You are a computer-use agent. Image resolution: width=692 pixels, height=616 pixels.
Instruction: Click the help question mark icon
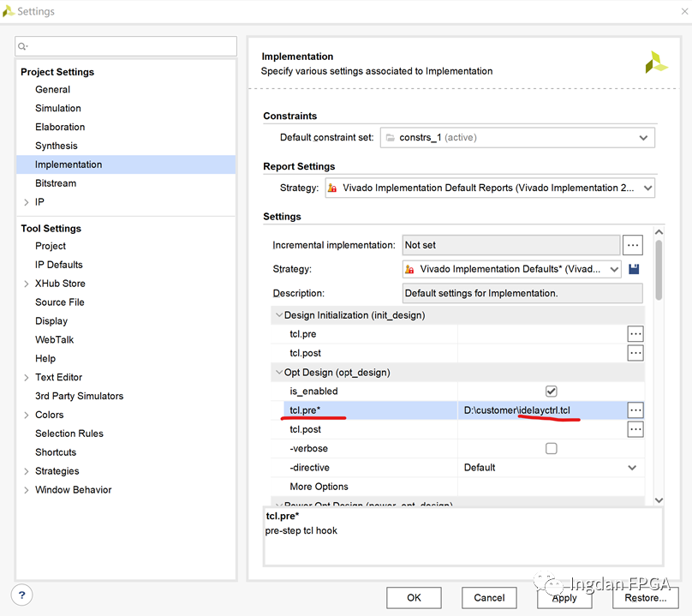pyautogui.click(x=23, y=595)
